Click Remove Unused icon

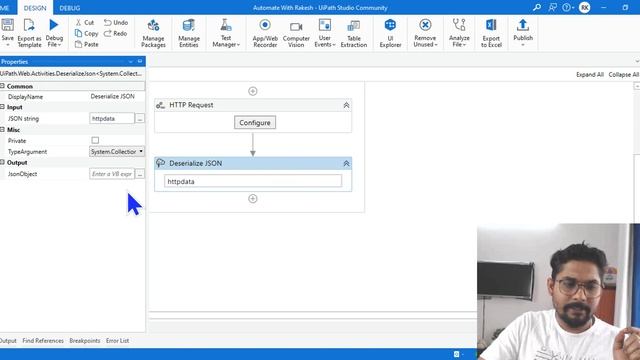425,25
